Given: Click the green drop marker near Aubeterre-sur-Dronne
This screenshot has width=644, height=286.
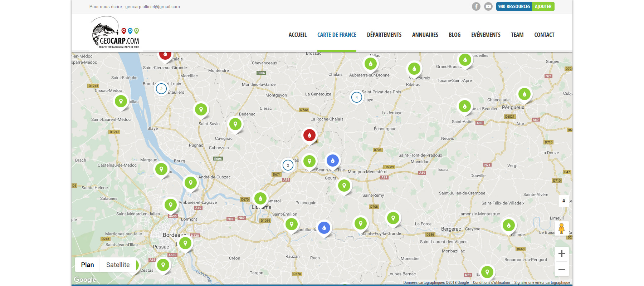Looking at the screenshot, I should [x=371, y=64].
